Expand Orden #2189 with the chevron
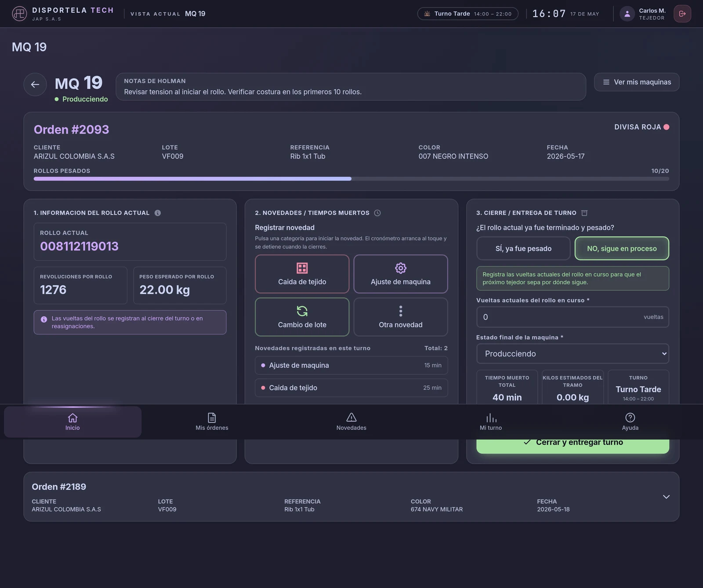 point(666,497)
